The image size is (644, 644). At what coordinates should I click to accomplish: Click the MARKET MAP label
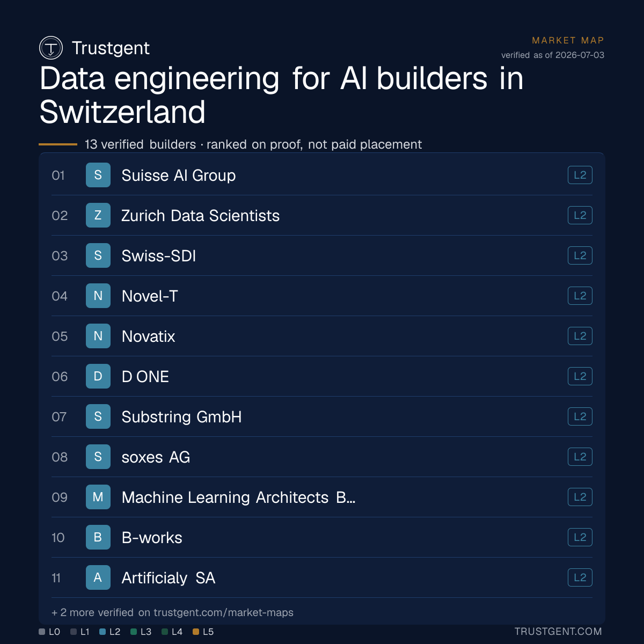568,40
